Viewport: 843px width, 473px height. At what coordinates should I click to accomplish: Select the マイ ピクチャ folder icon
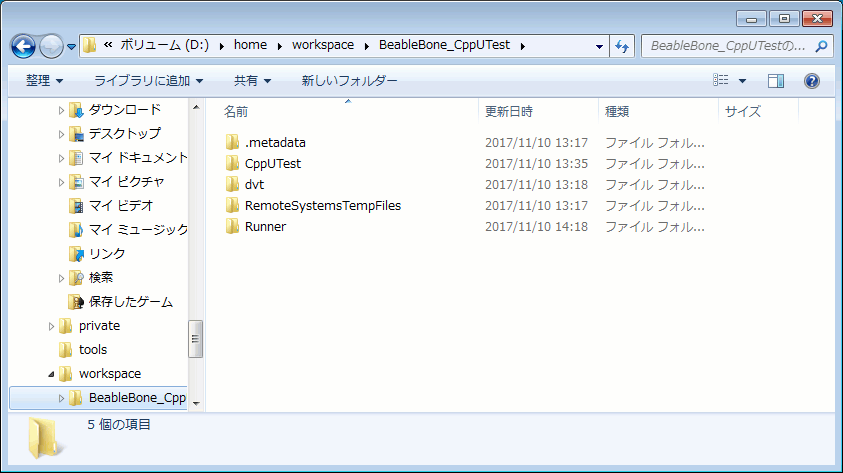click(x=76, y=182)
